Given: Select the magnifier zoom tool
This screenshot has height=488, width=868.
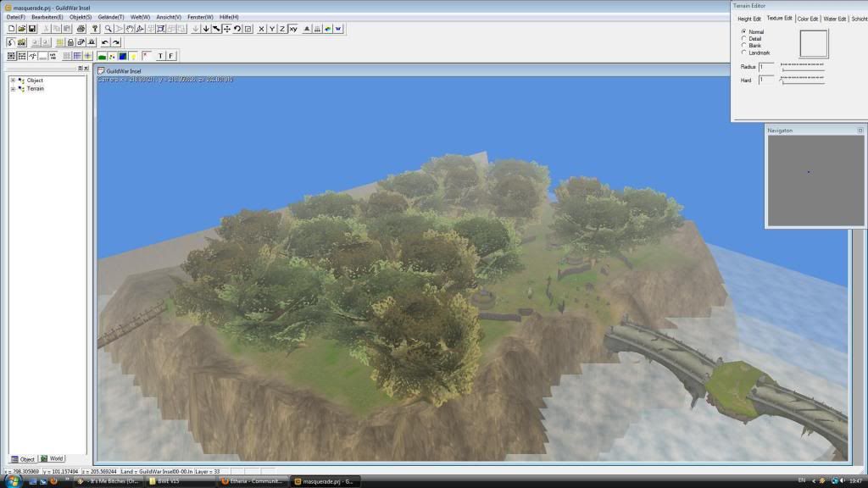Looking at the screenshot, I should pos(108,29).
